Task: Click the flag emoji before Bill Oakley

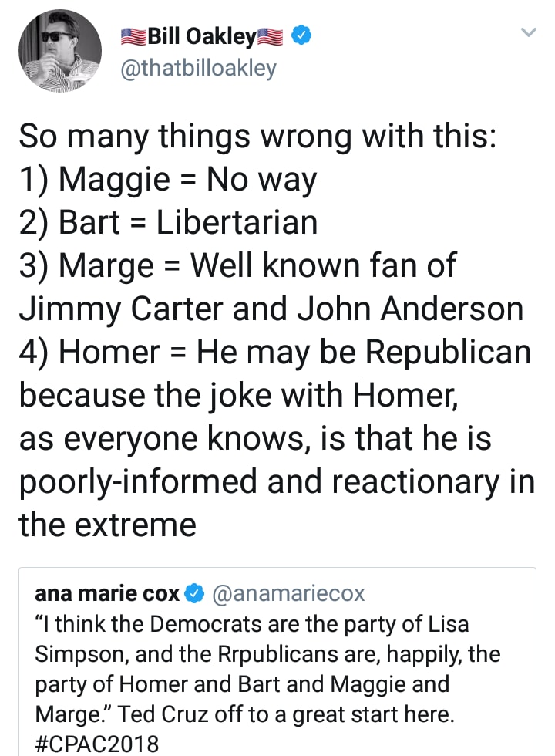Action: [133, 37]
